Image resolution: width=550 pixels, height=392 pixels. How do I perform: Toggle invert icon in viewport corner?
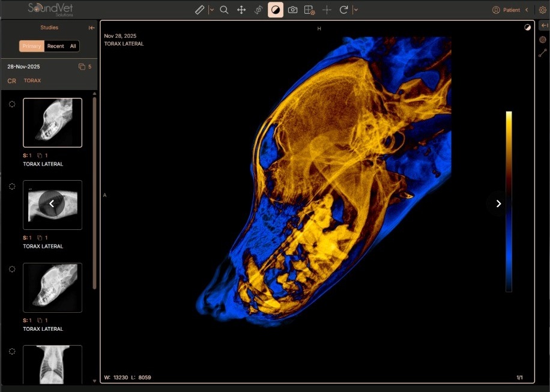tap(527, 28)
